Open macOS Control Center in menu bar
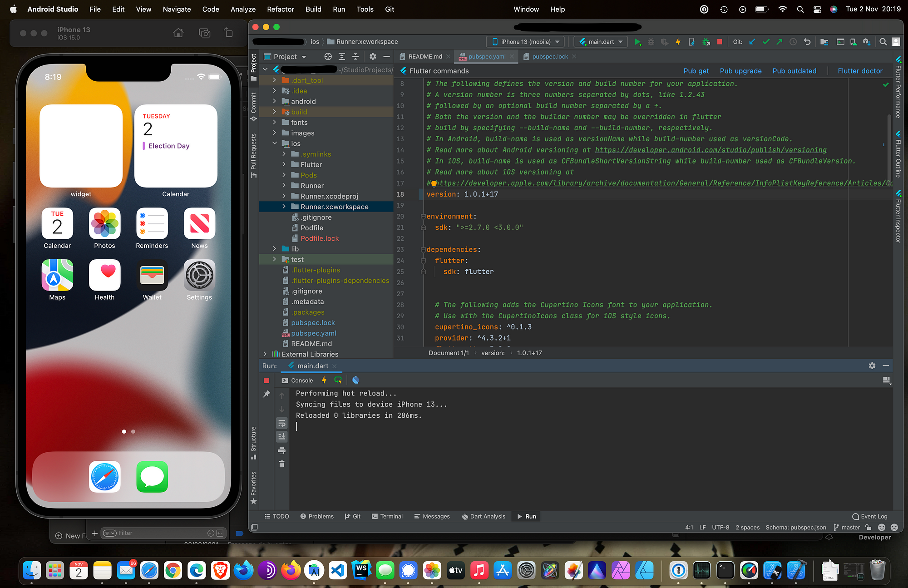The height and width of the screenshot is (588, 908). pos(817,9)
